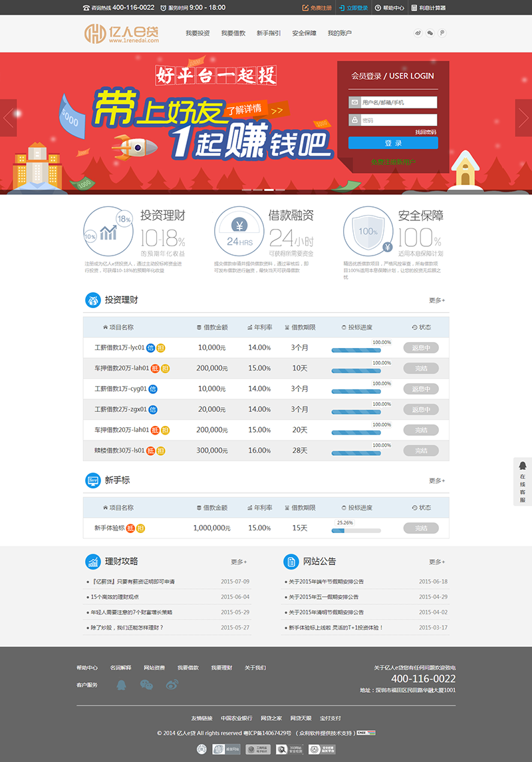Screen dimensions: 532x762
Task: Open the QQ customer service icon in footer
Action: (x=121, y=685)
